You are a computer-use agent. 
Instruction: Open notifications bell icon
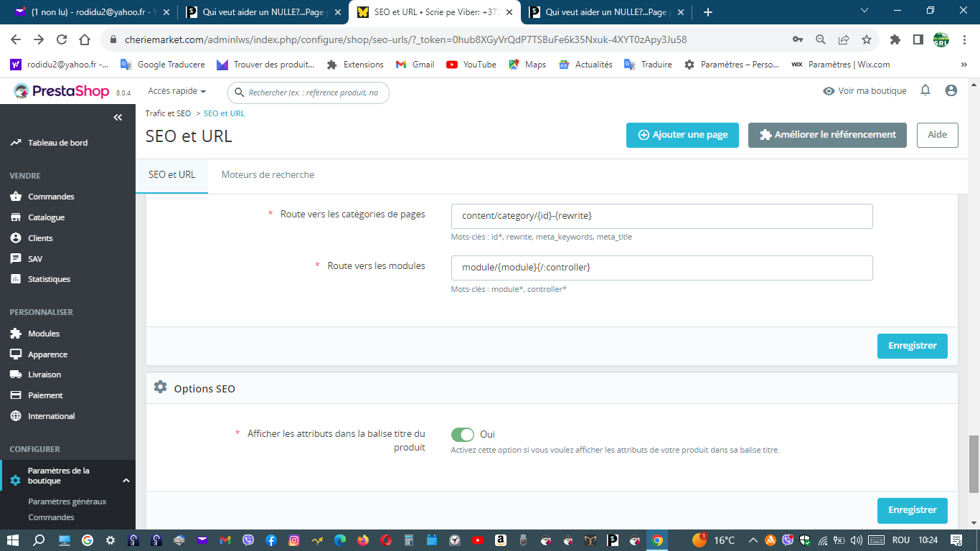[925, 90]
